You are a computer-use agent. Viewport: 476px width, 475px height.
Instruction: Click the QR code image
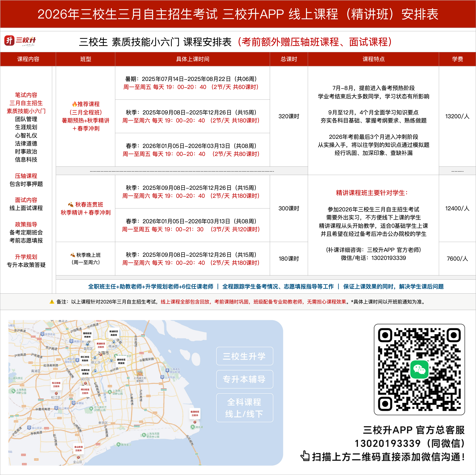coord(419,369)
